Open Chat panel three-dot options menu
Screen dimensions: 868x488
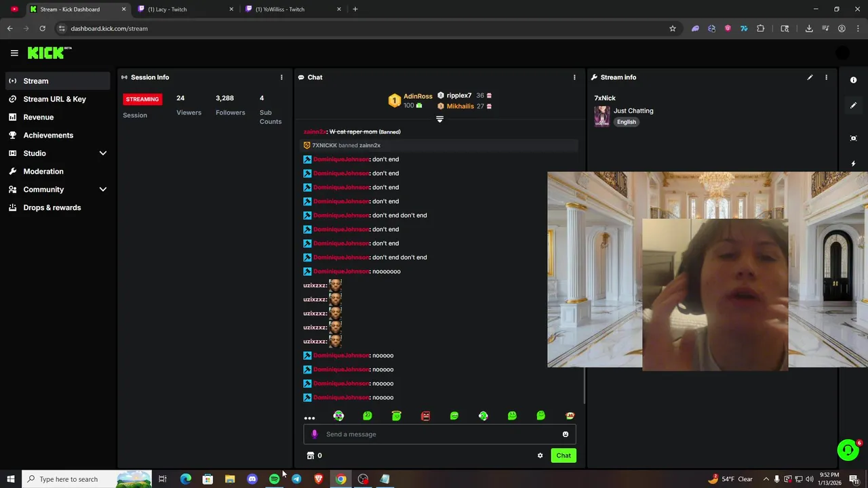coord(574,77)
